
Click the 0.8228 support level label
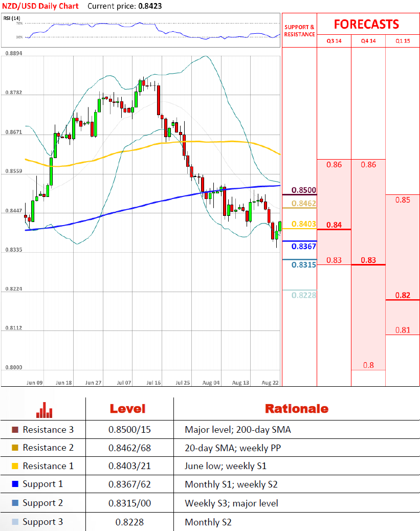[x=304, y=295]
